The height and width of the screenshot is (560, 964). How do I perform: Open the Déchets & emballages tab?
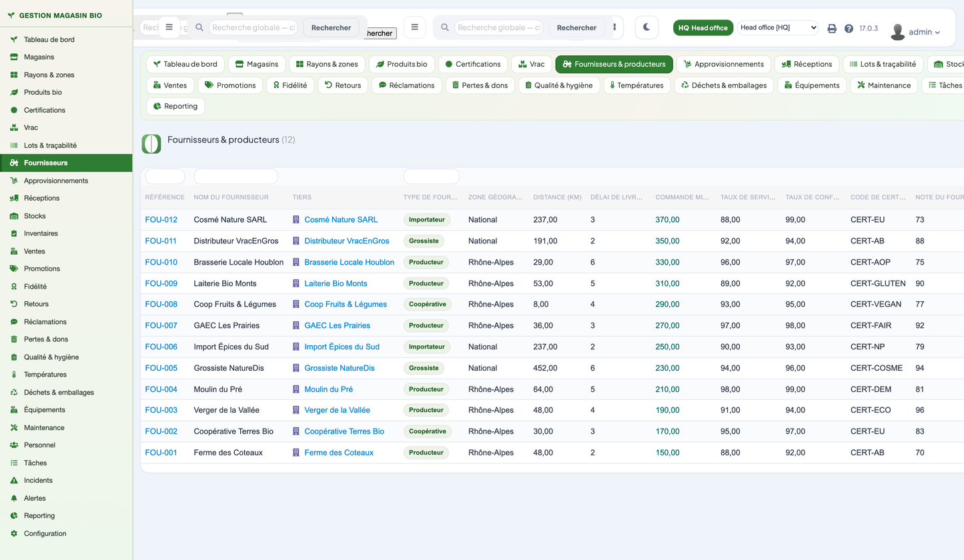tap(724, 85)
